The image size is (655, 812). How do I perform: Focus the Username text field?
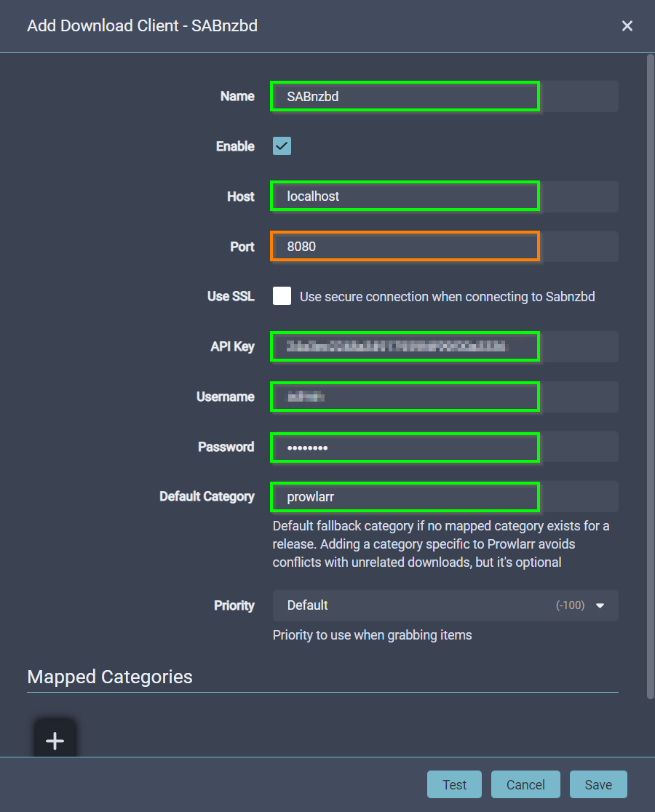(405, 397)
